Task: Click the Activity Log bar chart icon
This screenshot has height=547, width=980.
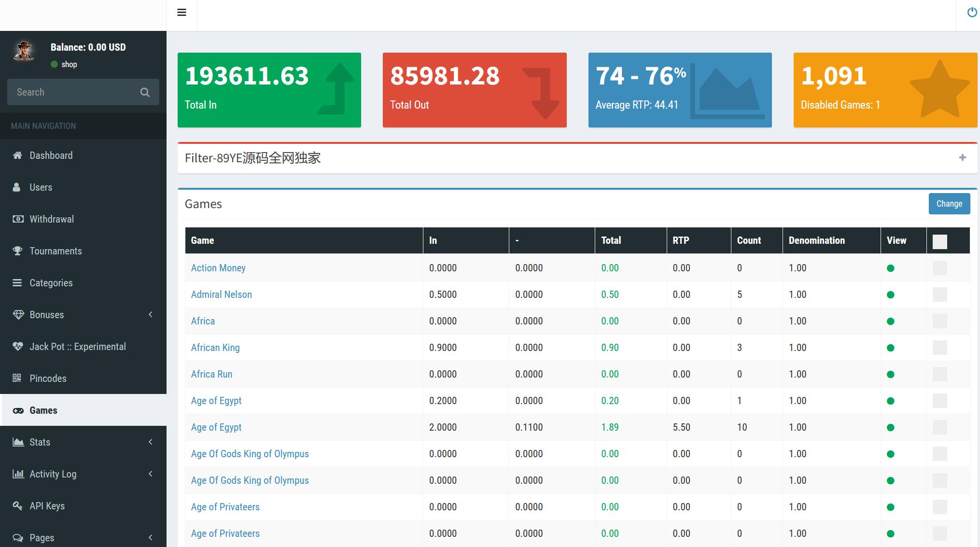Action: pos(18,474)
